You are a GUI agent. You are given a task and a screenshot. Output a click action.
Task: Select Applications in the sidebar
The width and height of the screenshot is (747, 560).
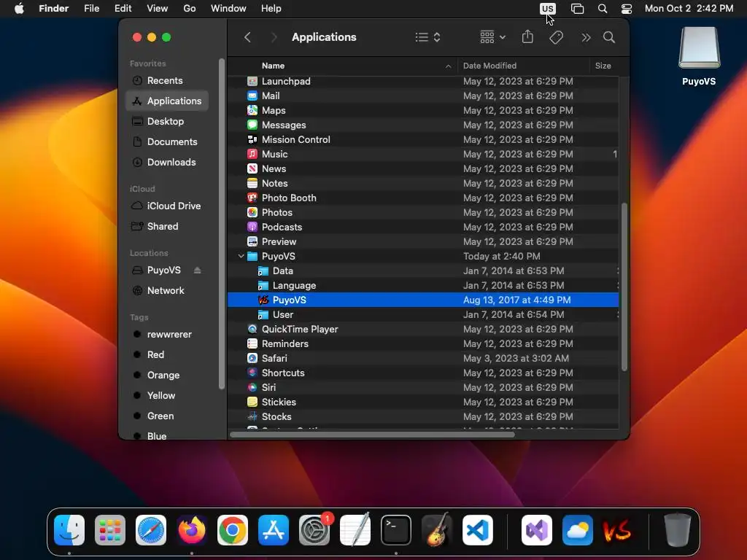pos(167,101)
